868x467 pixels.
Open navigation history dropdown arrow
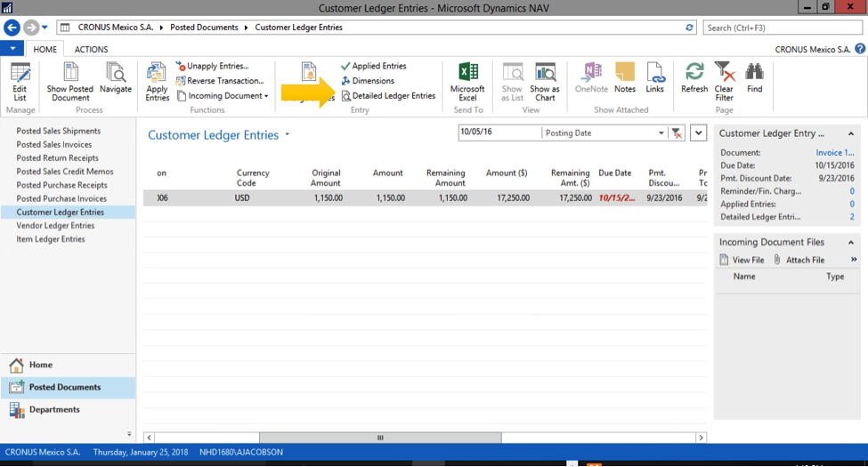pyautogui.click(x=45, y=27)
